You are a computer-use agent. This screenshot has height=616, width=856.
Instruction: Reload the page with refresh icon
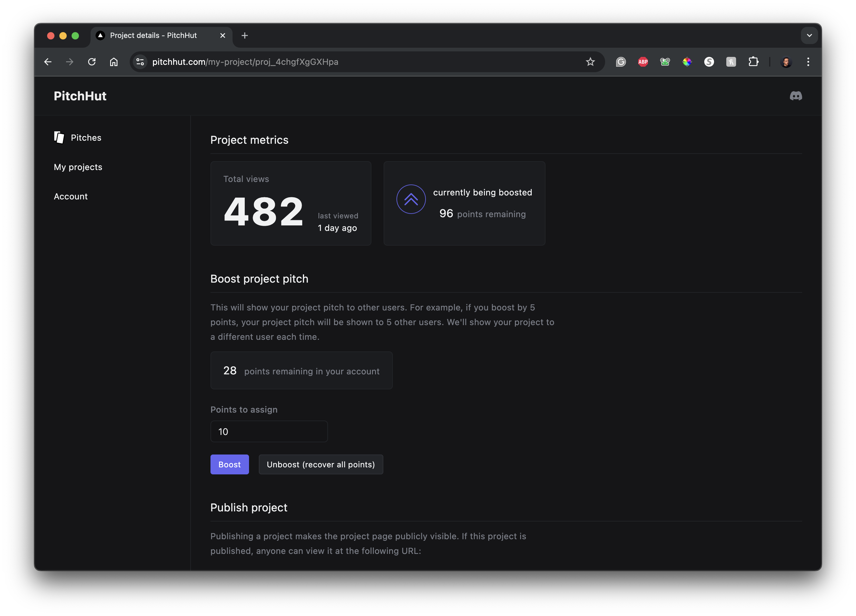(92, 62)
